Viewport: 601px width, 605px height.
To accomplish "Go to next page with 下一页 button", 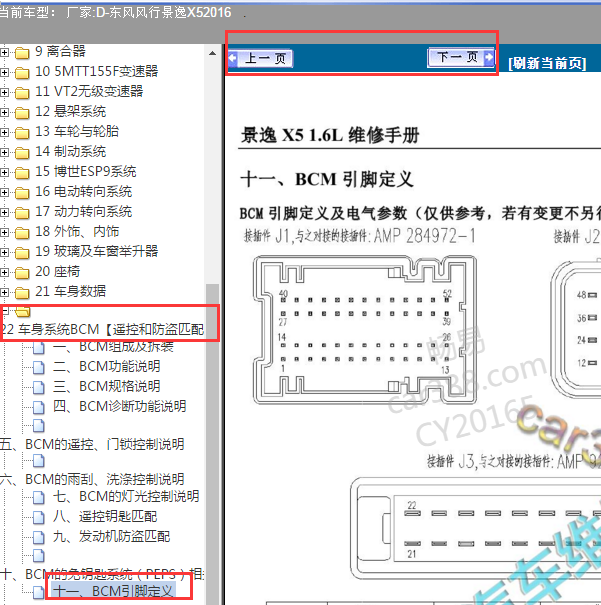I will click(461, 57).
